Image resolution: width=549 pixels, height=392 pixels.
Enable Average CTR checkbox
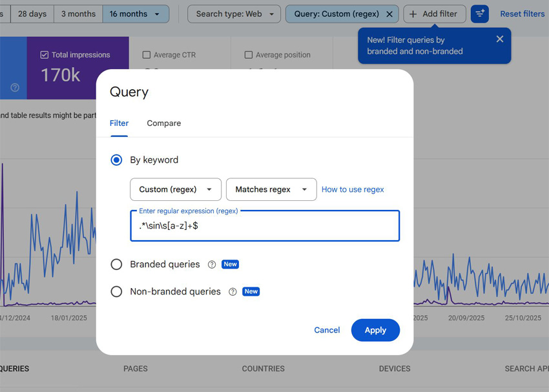point(147,55)
